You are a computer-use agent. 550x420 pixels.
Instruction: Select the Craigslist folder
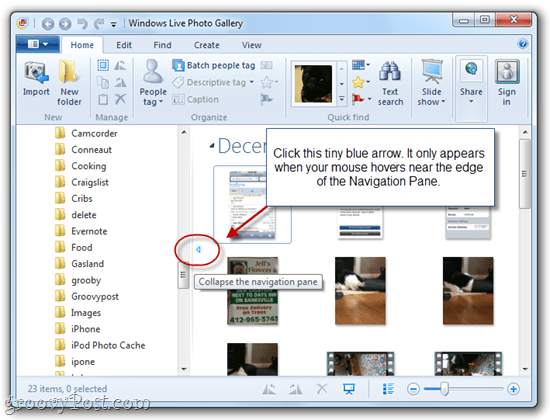[81, 182]
